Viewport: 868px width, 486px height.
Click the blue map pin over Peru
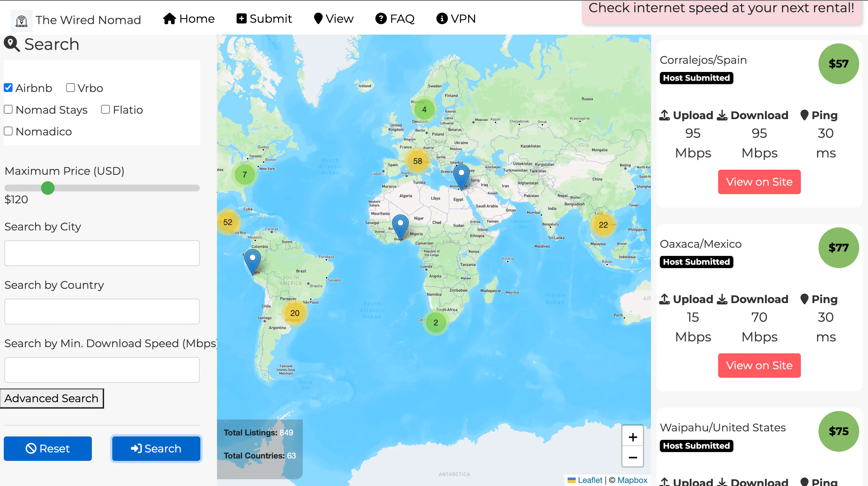click(253, 262)
